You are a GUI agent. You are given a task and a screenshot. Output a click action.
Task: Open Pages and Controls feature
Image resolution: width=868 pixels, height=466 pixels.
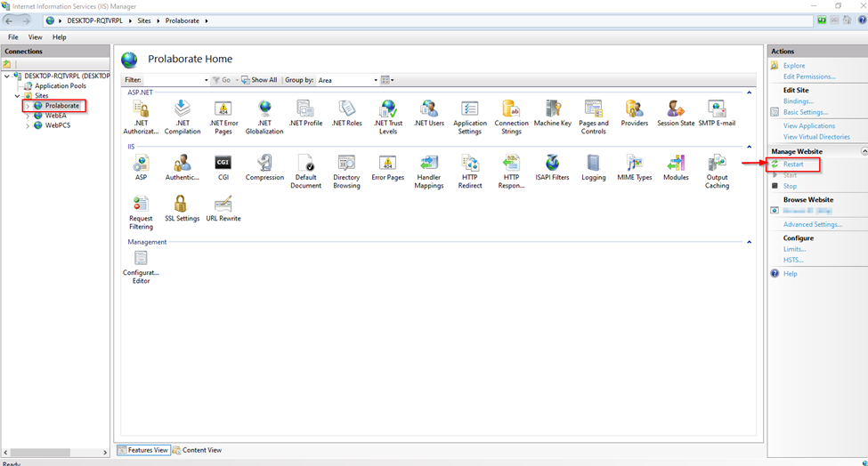594,116
